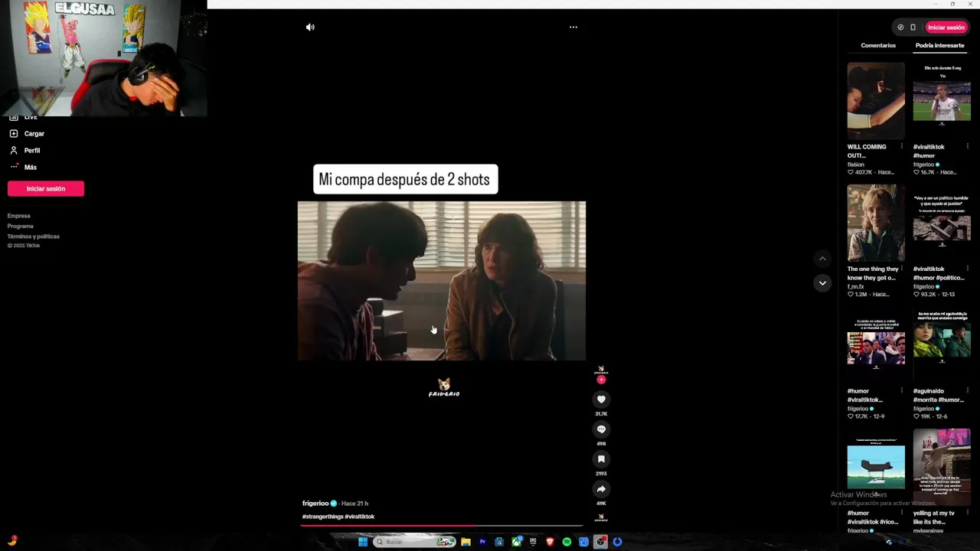
Task: Open the Cargar item in sidebar
Action: pyautogui.click(x=27, y=133)
